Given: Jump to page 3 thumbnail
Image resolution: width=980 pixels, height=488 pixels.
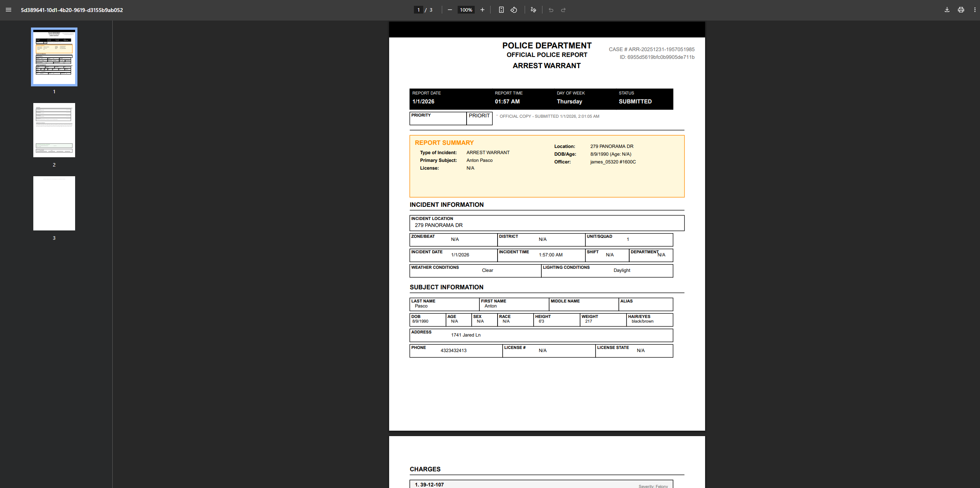Looking at the screenshot, I should (x=54, y=203).
